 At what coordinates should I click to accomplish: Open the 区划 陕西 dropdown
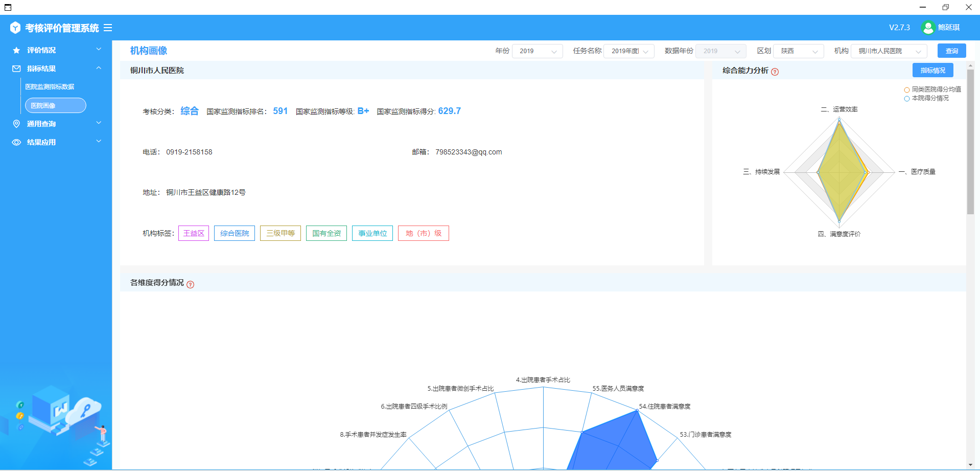[x=799, y=51]
